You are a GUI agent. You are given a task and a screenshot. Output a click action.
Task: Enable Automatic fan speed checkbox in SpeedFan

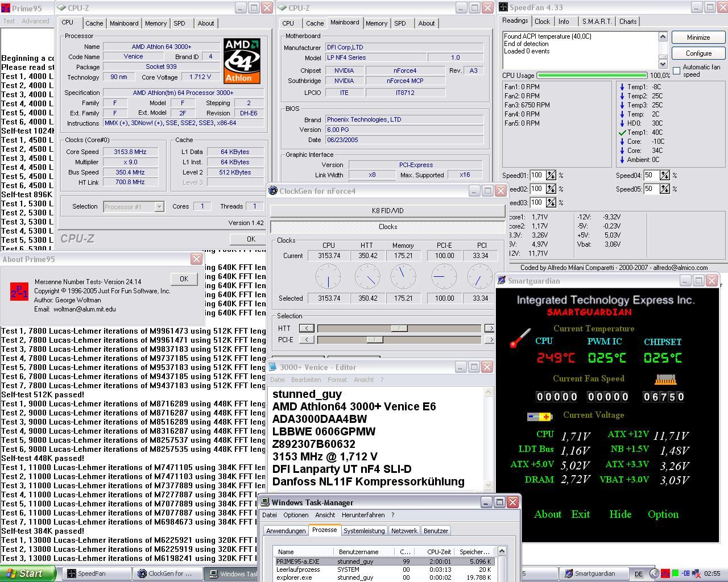[x=676, y=70]
